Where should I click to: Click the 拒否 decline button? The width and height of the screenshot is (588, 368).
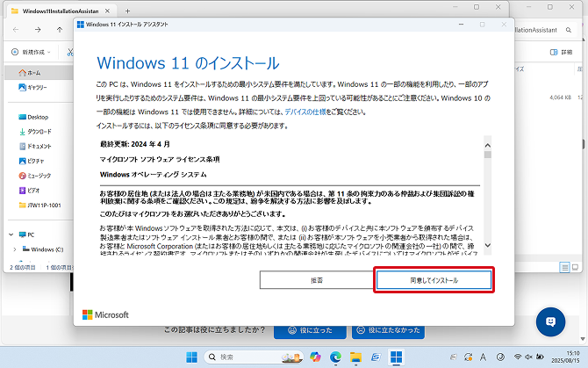317,280
